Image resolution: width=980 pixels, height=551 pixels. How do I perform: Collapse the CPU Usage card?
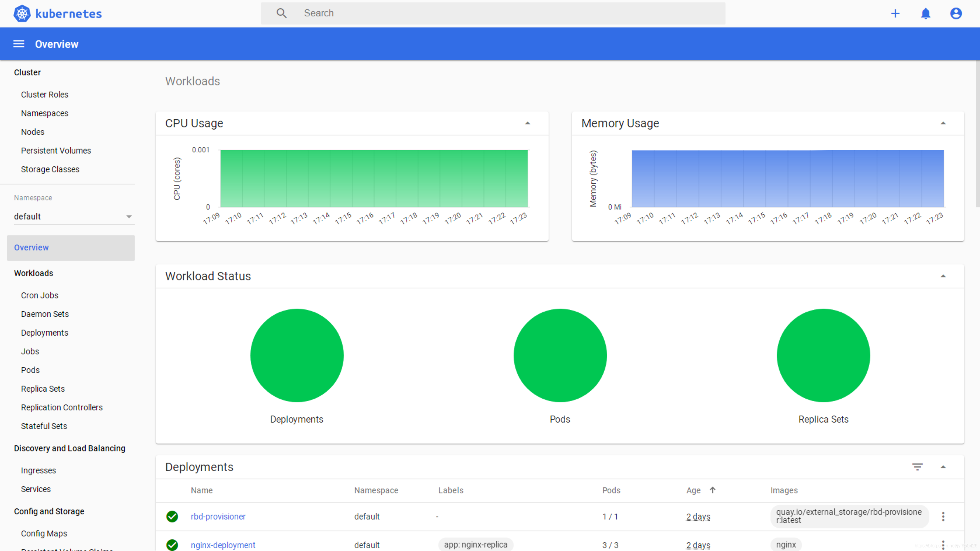(527, 123)
